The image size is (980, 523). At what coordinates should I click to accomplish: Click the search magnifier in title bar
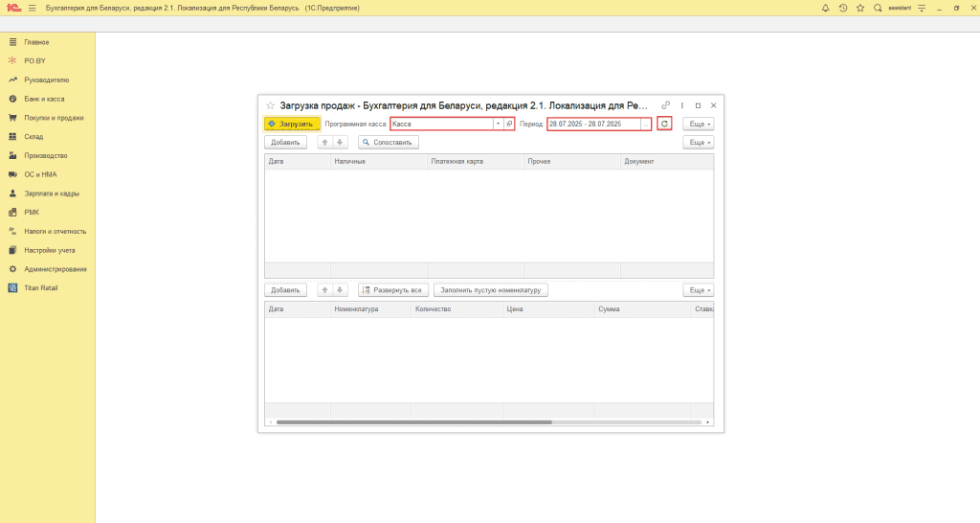pos(878,8)
